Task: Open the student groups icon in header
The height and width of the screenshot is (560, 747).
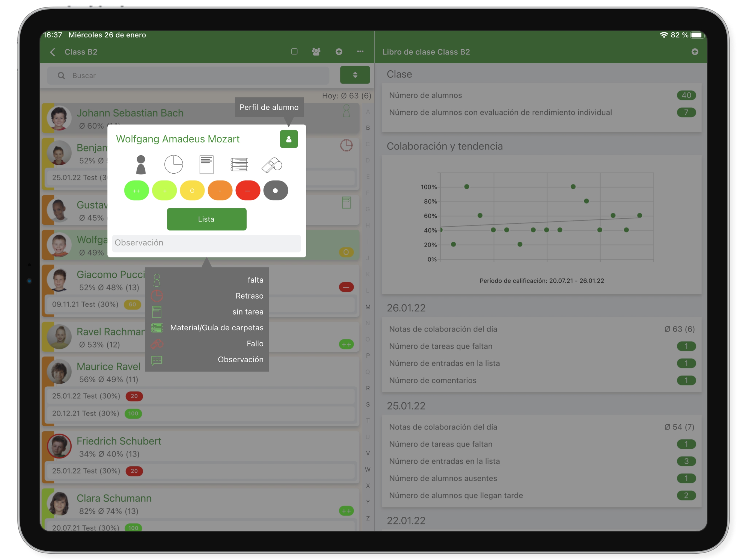Action: pos(316,52)
